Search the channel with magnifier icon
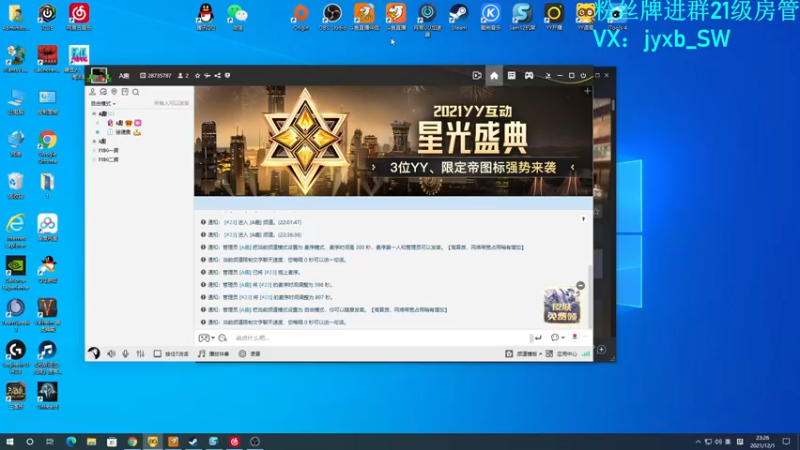 tap(136, 92)
